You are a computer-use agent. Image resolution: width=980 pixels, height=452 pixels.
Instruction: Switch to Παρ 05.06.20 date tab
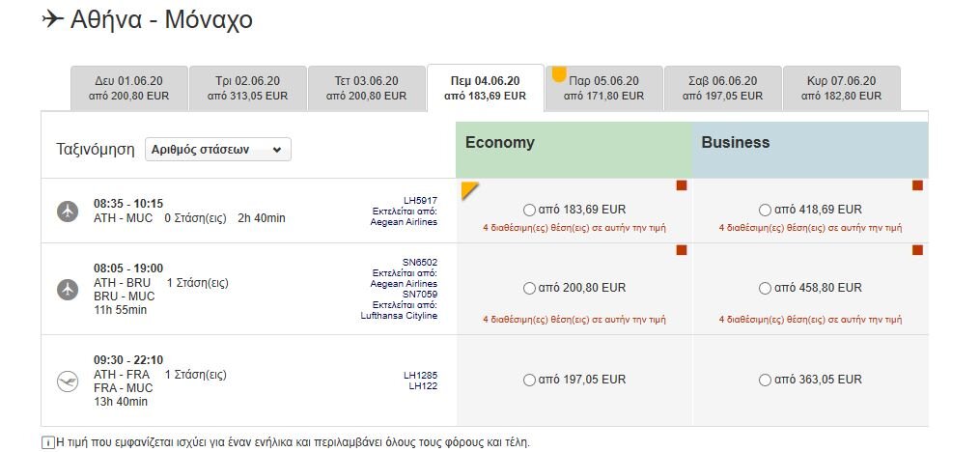(x=603, y=88)
